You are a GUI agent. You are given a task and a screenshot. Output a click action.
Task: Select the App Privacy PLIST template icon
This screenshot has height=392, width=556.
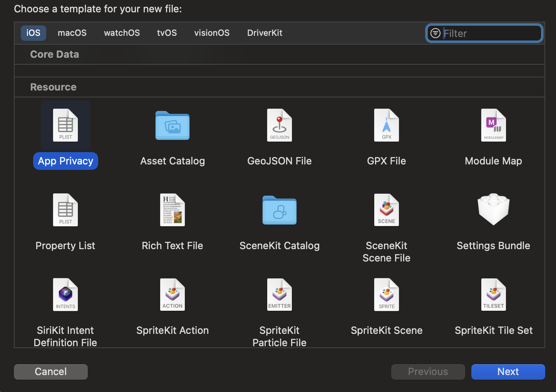pyautogui.click(x=65, y=125)
